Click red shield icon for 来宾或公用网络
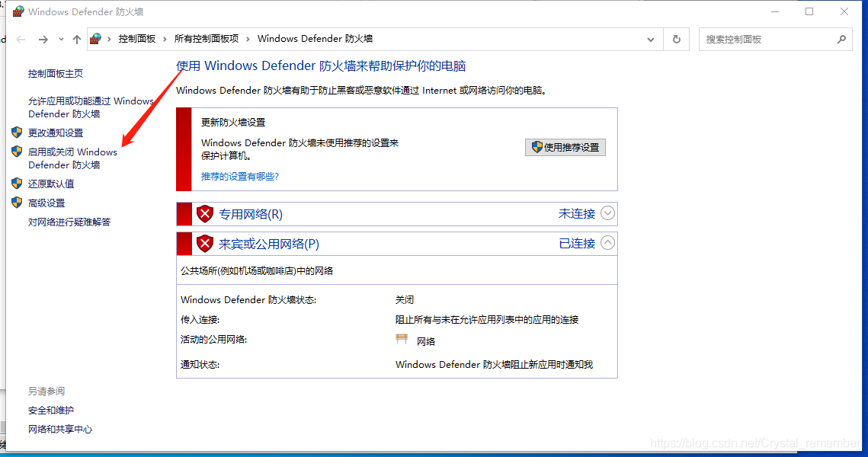868x457 pixels. click(205, 244)
